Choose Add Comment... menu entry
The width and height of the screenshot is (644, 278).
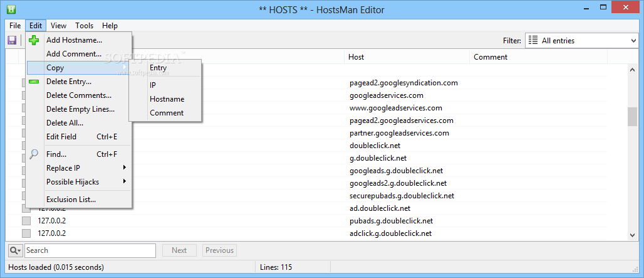78,54
